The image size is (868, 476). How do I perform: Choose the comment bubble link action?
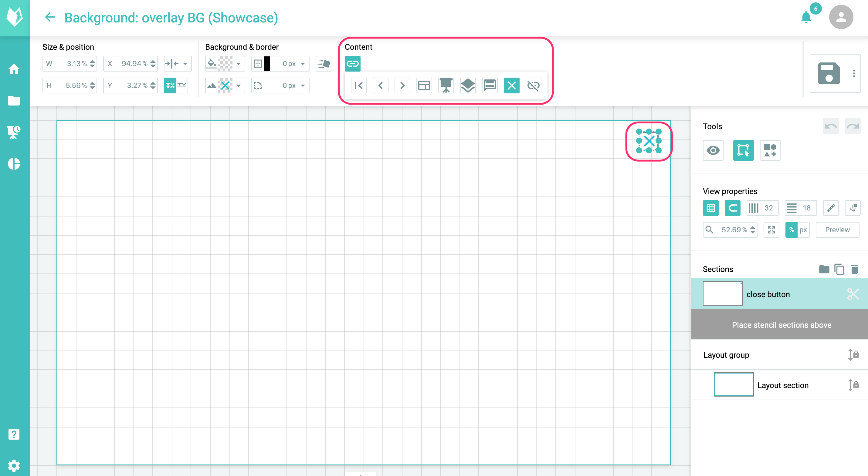coord(490,85)
